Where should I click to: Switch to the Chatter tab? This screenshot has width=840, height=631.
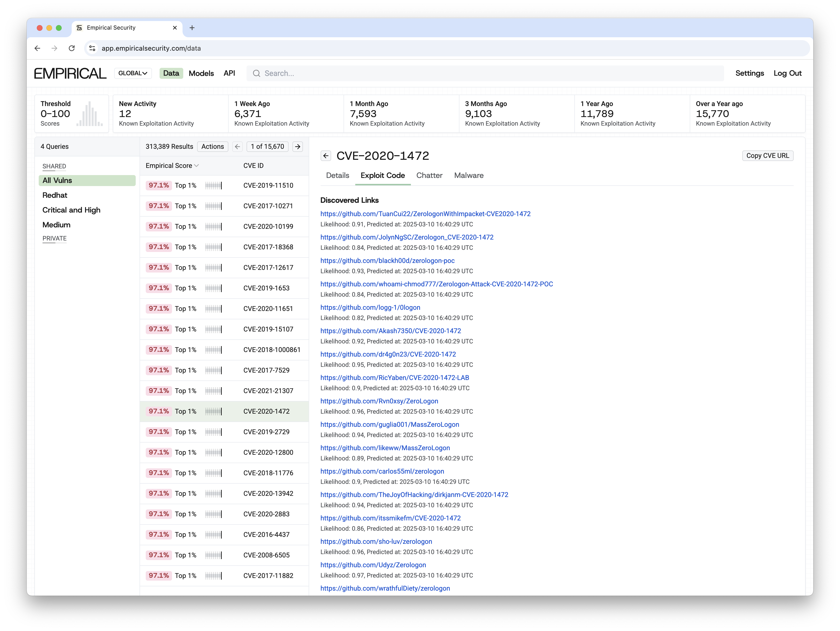429,175
